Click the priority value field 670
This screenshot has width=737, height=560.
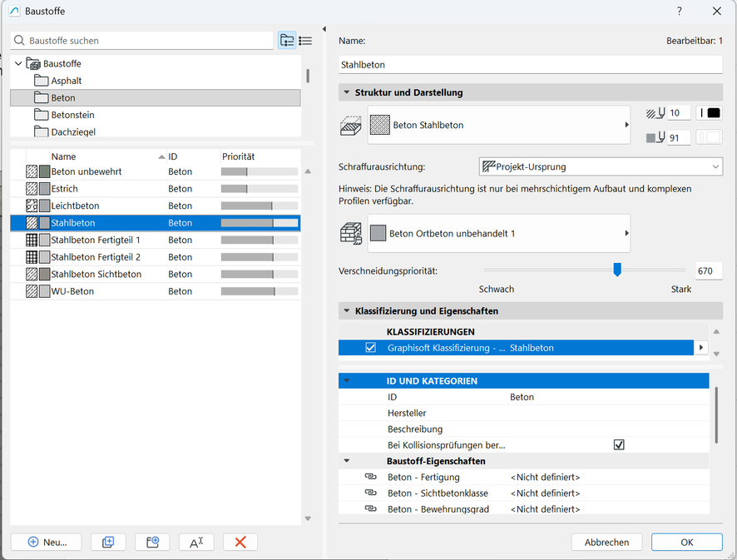(x=709, y=270)
